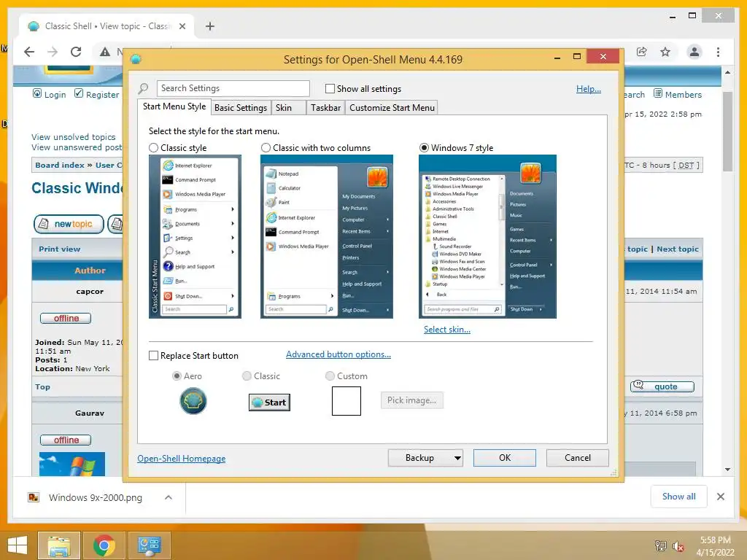The image size is (747, 560).
Task: Click the page vertical scrollbar thumb
Action: pos(727,131)
